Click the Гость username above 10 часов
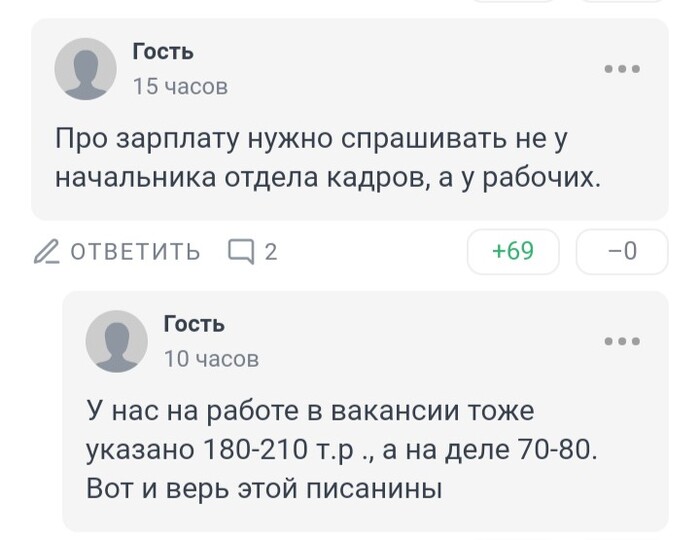700x540 pixels. click(x=194, y=324)
